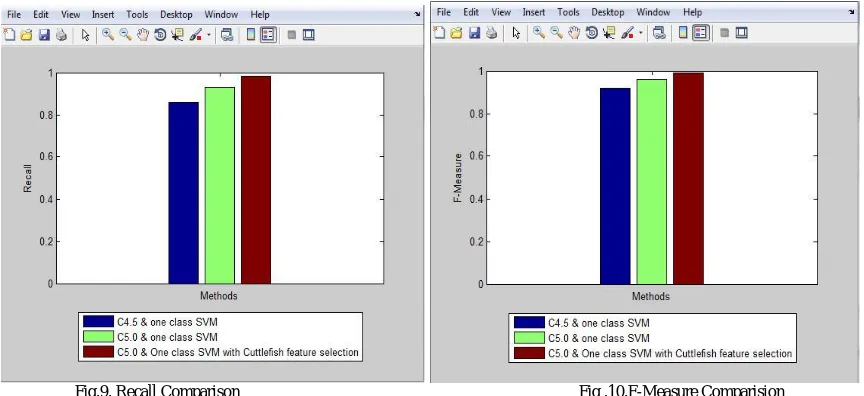Select the green bar in F-Measure chart
This screenshot has height=396, width=864.
coord(652,182)
